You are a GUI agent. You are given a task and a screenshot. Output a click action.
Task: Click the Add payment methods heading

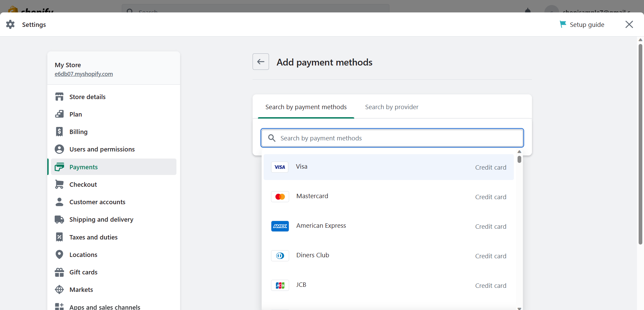tap(324, 62)
